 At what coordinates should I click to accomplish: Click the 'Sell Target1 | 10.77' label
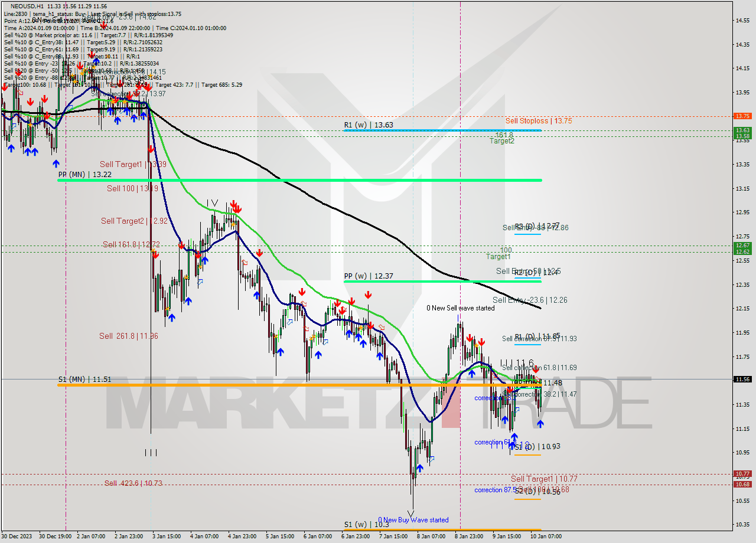(544, 479)
